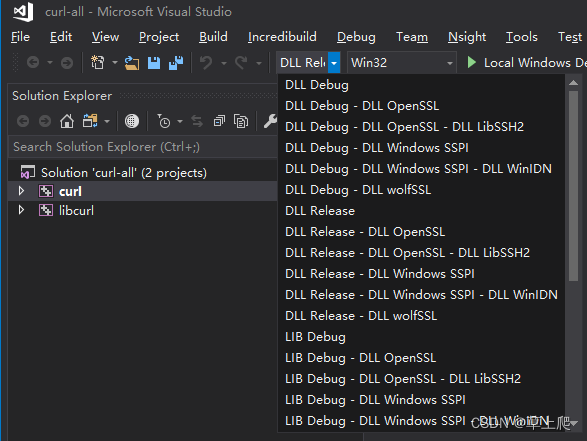
Task: Open the Nsight menu
Action: coord(467,37)
